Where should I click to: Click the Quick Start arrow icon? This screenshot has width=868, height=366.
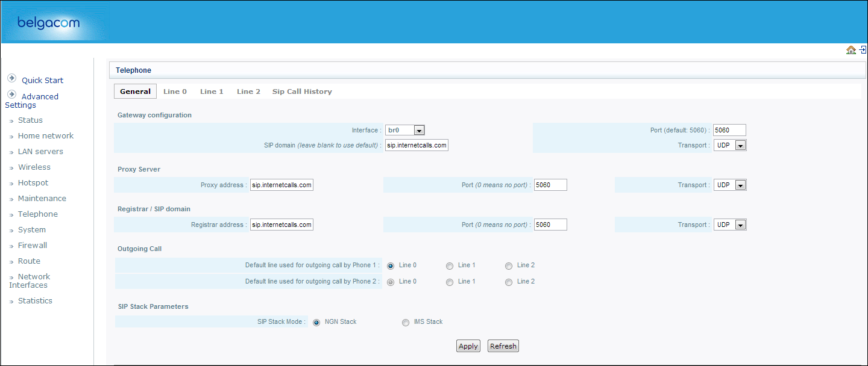point(11,78)
